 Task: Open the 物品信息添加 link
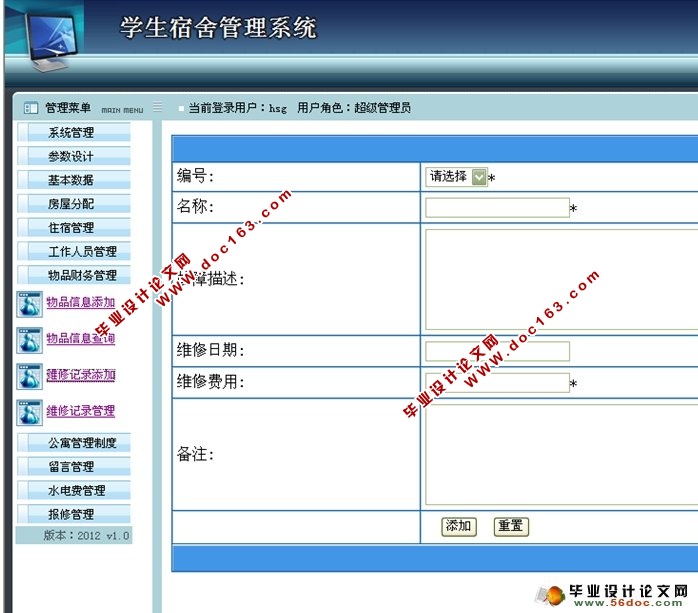[81, 302]
